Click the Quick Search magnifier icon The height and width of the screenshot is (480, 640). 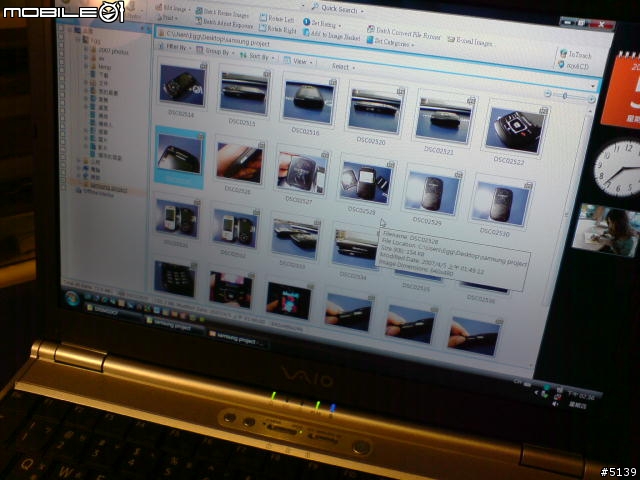pos(316,6)
